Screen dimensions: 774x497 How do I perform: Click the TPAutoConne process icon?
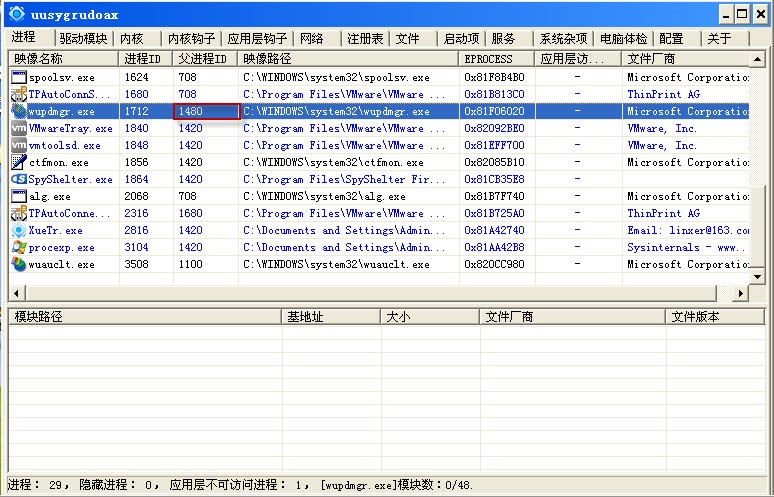click(x=19, y=213)
